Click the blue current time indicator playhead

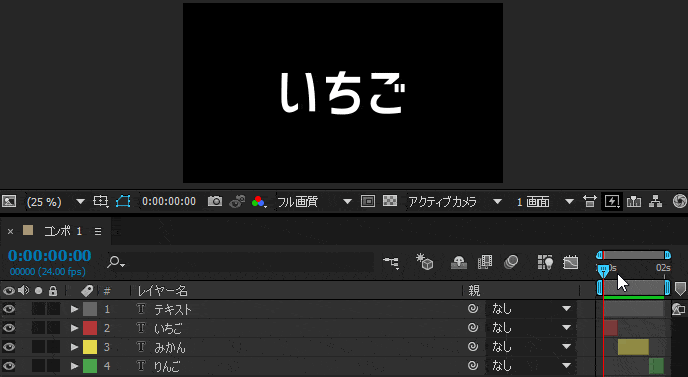pos(604,270)
